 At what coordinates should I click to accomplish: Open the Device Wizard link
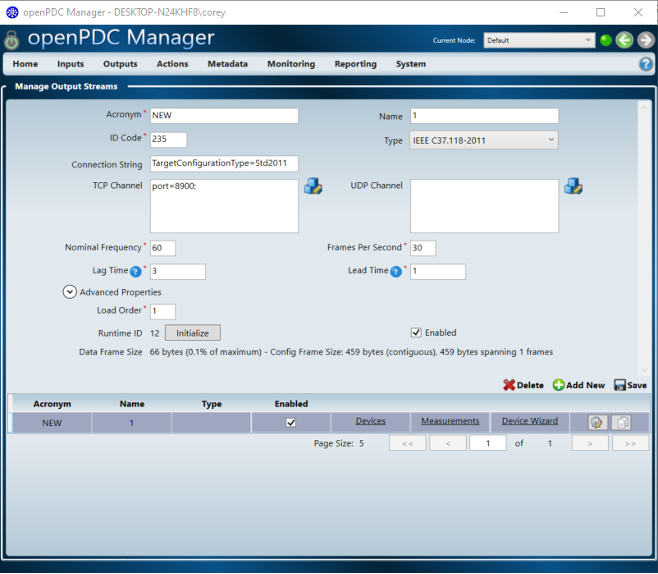tap(529, 421)
